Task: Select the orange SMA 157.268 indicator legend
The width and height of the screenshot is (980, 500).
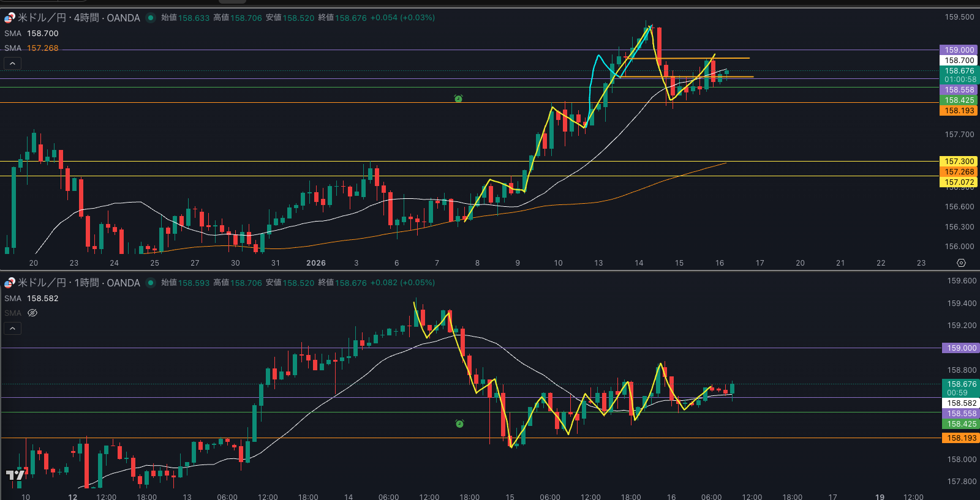Action: pyautogui.click(x=31, y=48)
